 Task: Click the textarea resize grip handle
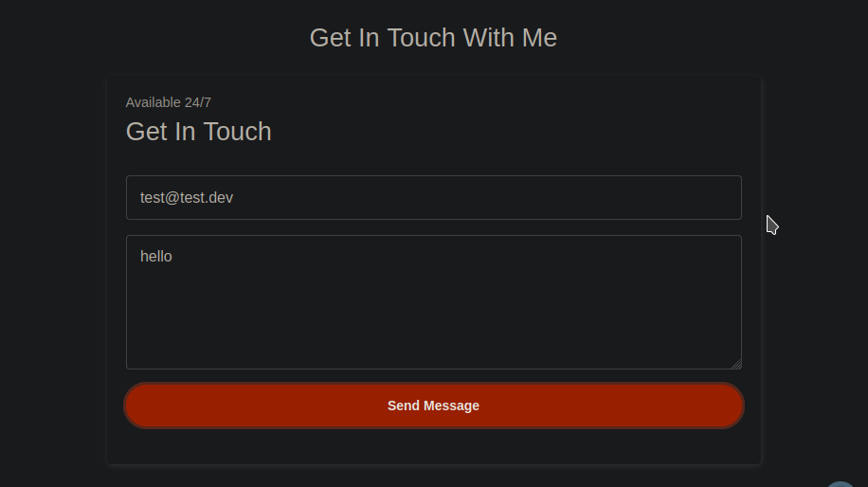click(736, 364)
